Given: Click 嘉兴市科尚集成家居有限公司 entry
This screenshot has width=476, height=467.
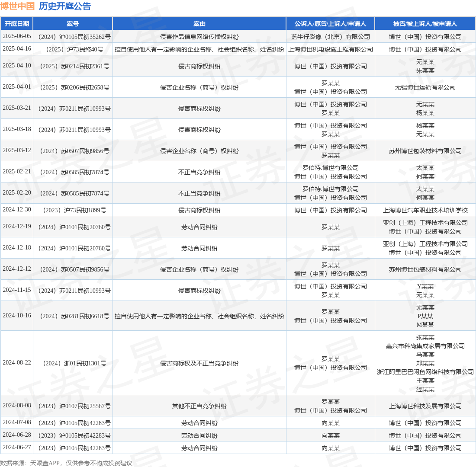Looking at the screenshot, I should coord(425,346).
